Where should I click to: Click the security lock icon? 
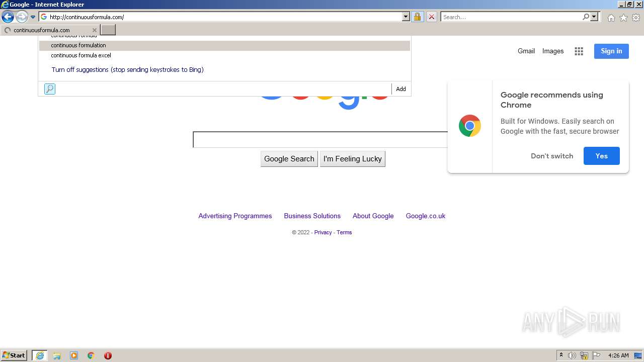tap(417, 17)
